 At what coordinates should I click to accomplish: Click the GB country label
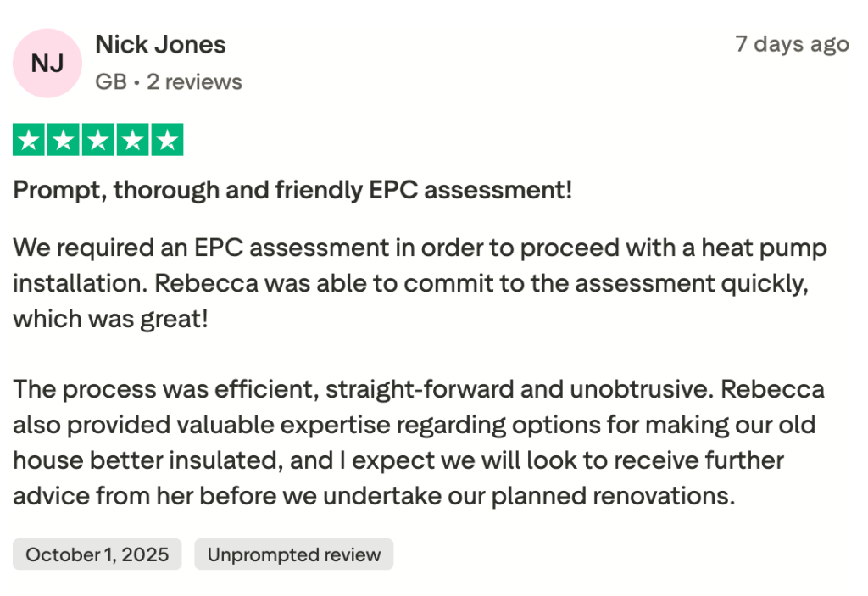110,82
